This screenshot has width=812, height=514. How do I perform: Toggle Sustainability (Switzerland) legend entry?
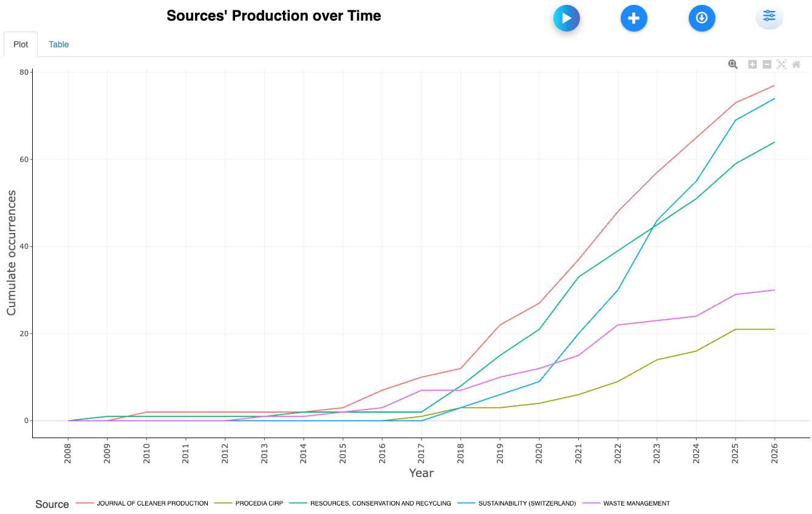click(527, 503)
